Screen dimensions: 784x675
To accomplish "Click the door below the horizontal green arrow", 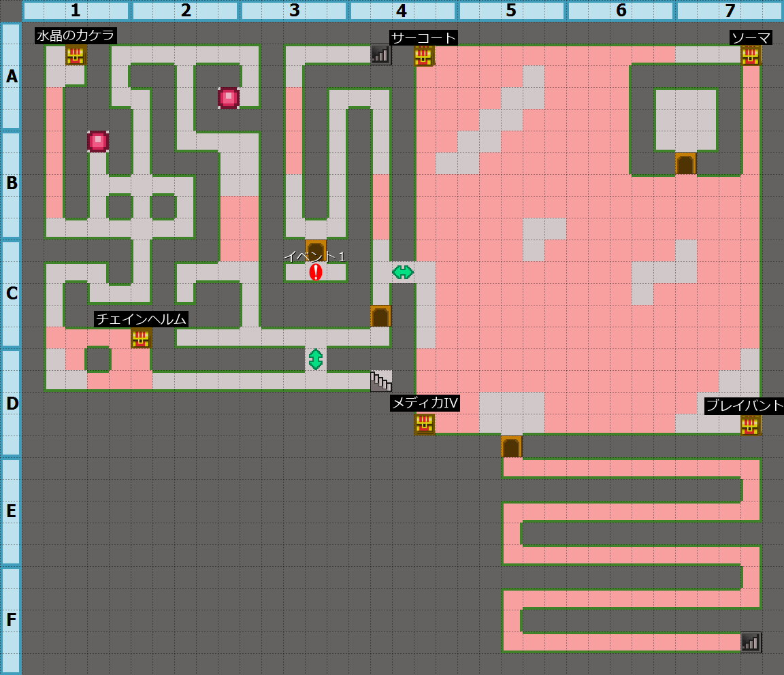I will coord(381,316).
